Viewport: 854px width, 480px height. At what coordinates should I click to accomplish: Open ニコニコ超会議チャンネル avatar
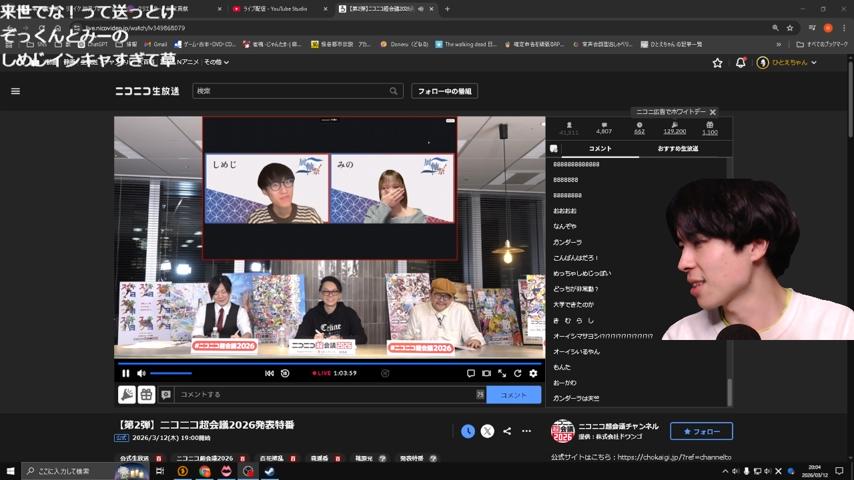563,431
